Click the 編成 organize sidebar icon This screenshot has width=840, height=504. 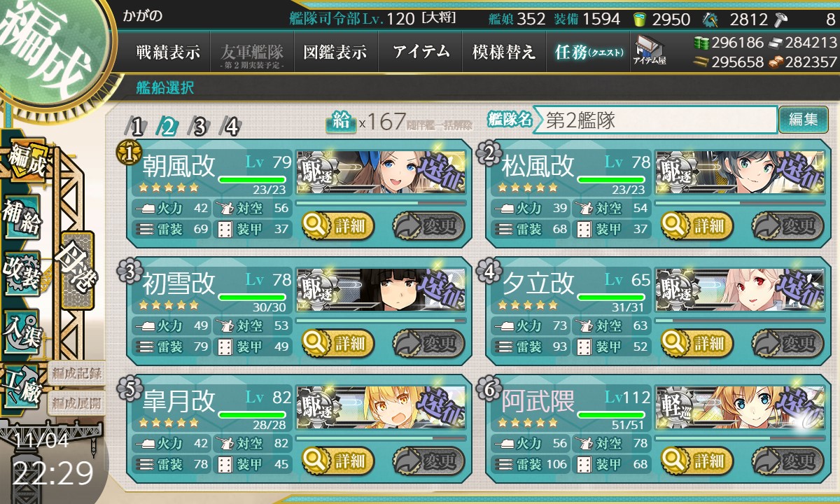pos(25,162)
